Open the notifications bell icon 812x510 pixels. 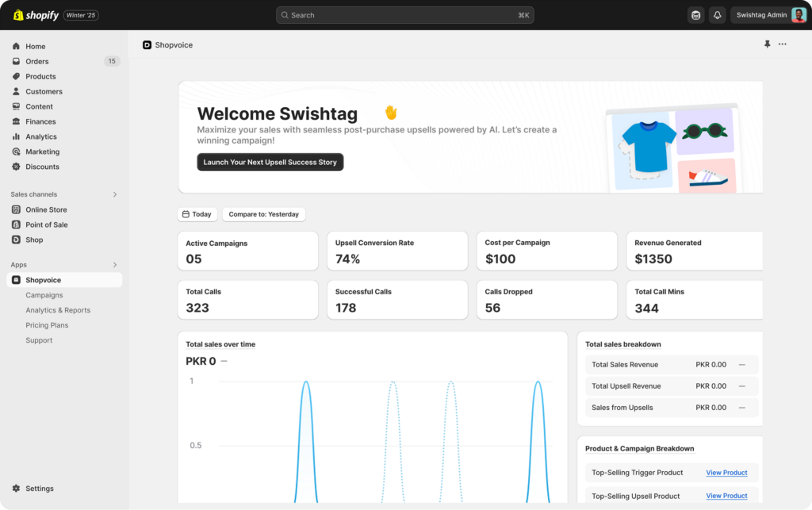point(718,15)
